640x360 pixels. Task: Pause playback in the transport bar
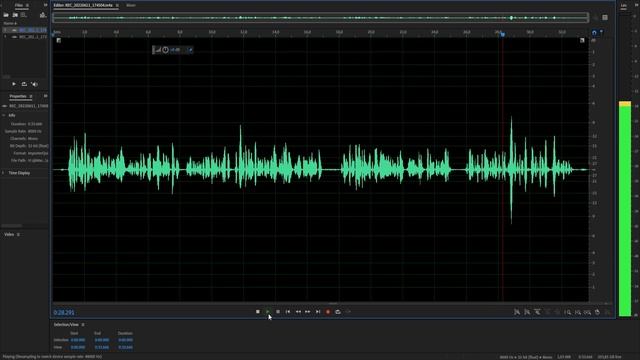pyautogui.click(x=278, y=312)
